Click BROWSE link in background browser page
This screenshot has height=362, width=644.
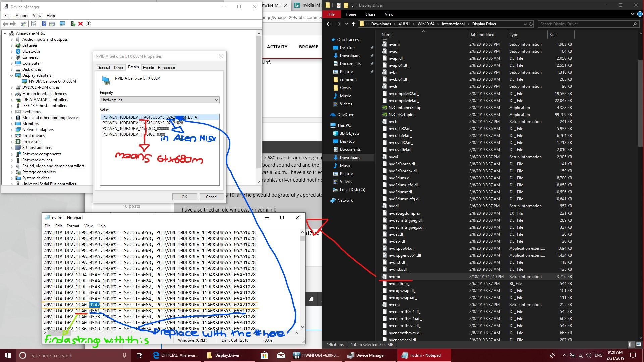pyautogui.click(x=308, y=47)
